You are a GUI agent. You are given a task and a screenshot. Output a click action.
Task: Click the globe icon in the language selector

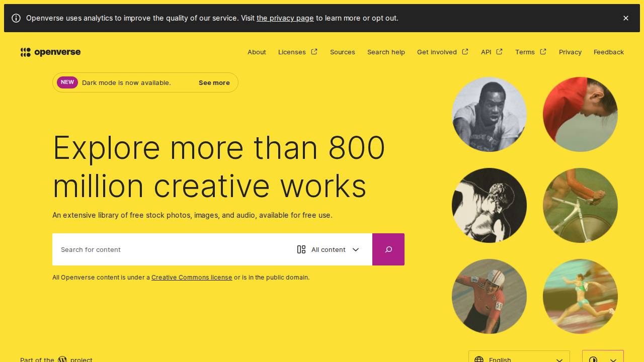479,359
